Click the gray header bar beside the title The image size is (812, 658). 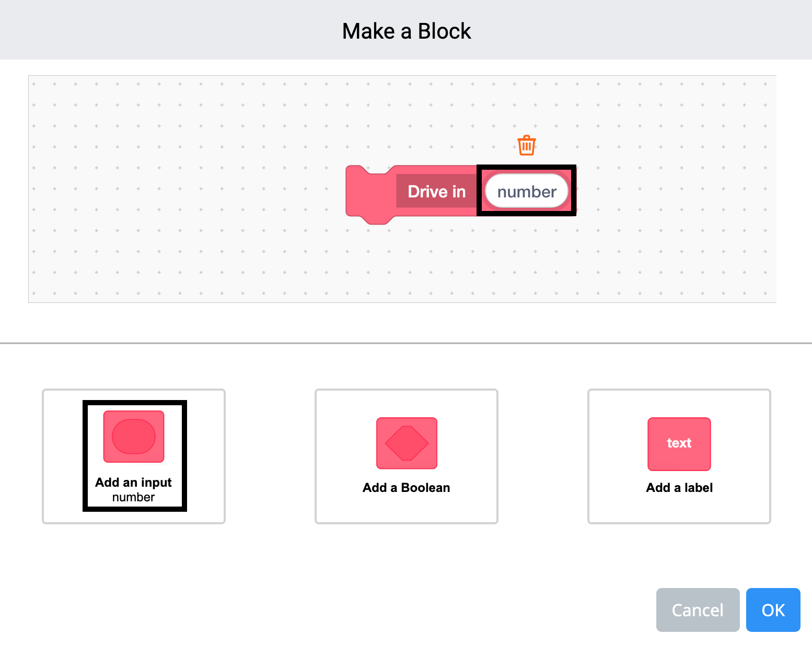[x=157, y=30]
